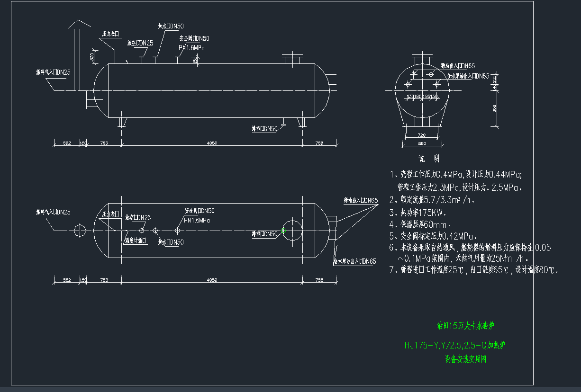Viewport: 581px width, 392px height.
Task: Click the 880 dimension under the end view
Action: coord(421,143)
